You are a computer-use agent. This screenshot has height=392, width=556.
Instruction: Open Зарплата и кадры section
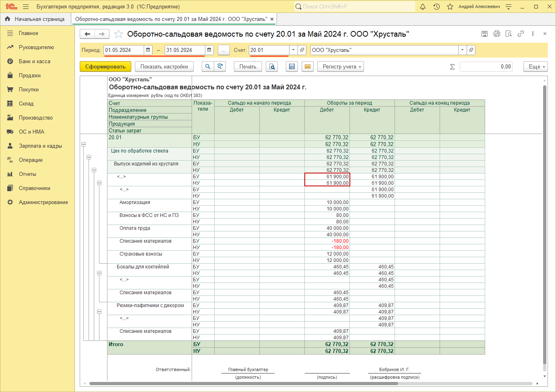(x=40, y=146)
